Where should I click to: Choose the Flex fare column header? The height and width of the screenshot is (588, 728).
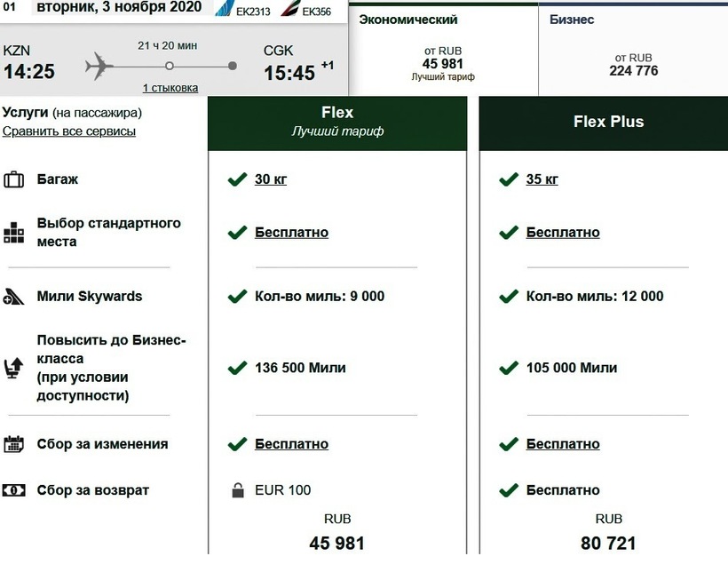pos(337,121)
